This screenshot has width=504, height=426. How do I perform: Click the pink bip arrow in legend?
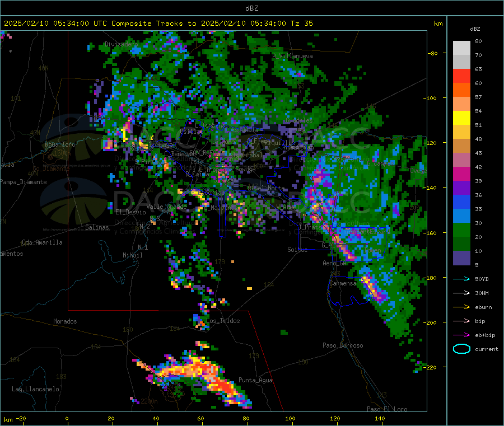(x=461, y=321)
